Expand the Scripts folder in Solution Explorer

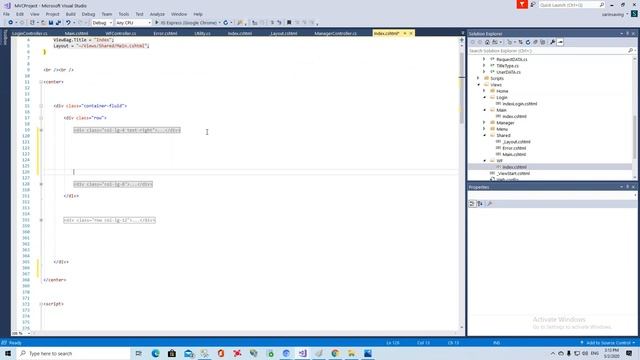pos(479,78)
